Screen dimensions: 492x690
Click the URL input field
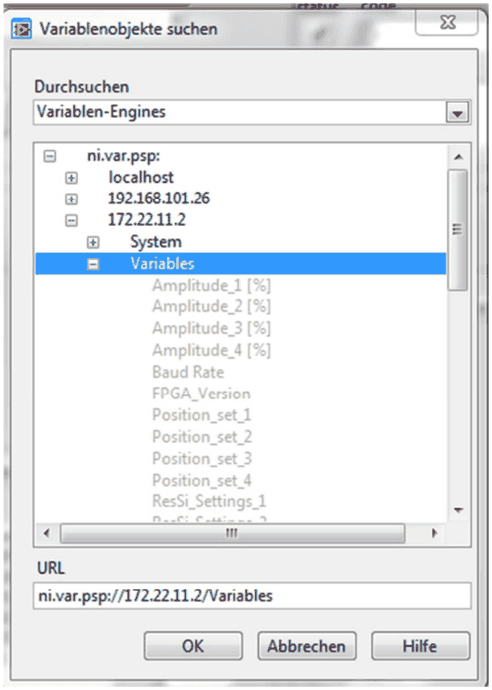[252, 596]
